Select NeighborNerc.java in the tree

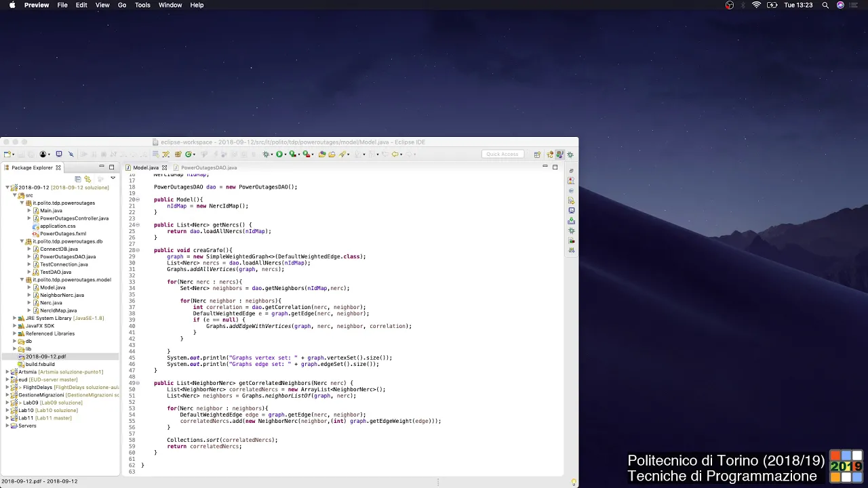[62, 295]
